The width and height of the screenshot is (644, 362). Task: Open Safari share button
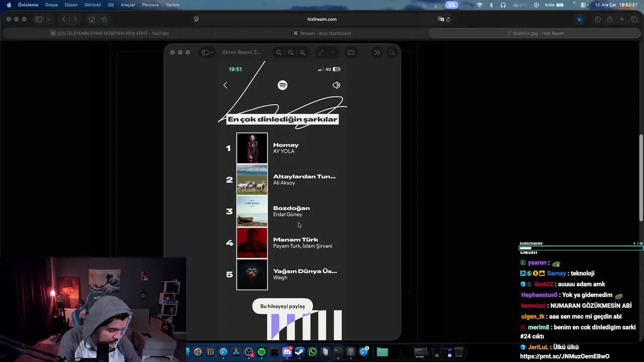[x=610, y=19]
